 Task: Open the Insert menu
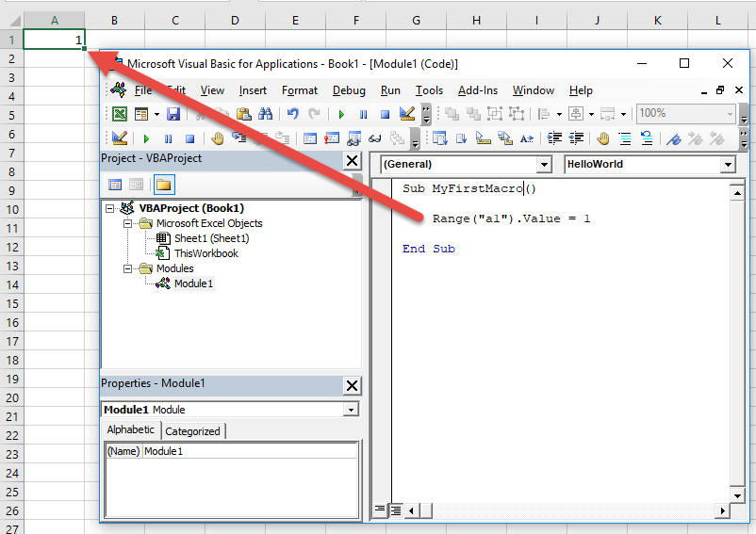[x=253, y=90]
